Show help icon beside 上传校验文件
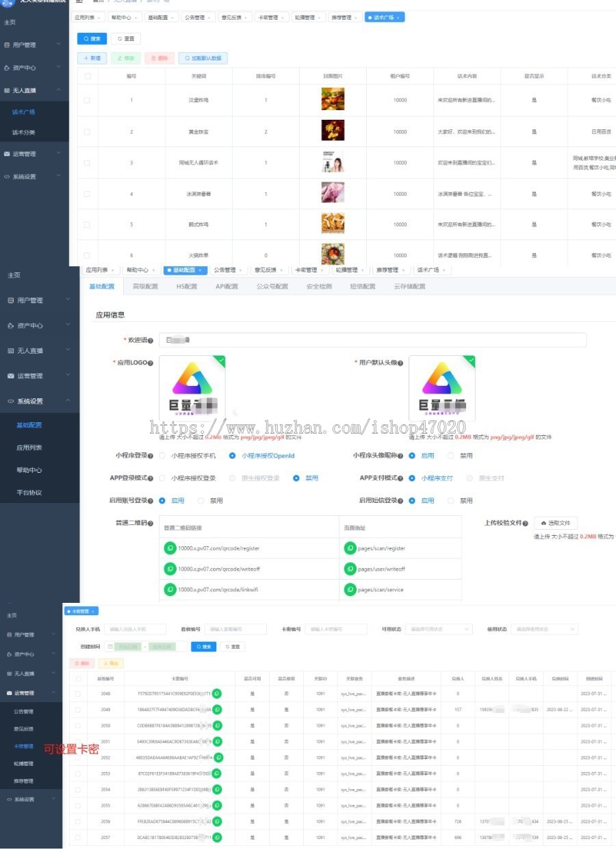Image resolution: width=616 pixels, height=852 pixels. (x=526, y=524)
